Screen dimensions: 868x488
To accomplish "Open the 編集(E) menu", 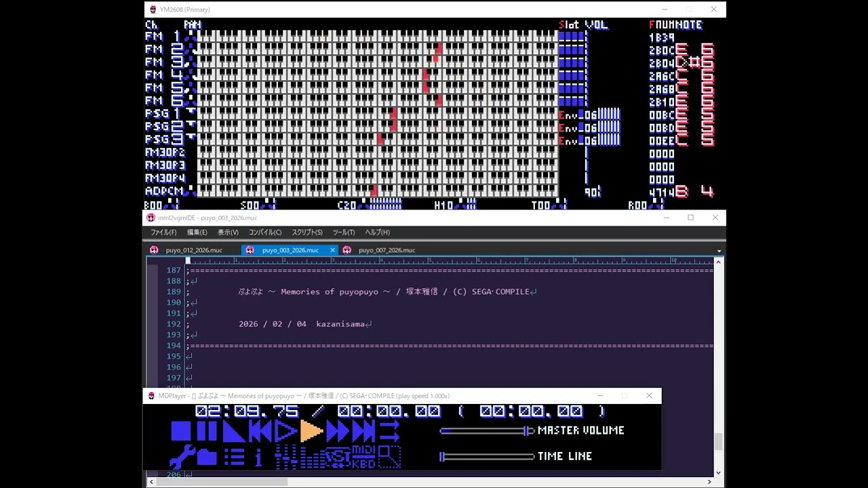I will tap(197, 232).
